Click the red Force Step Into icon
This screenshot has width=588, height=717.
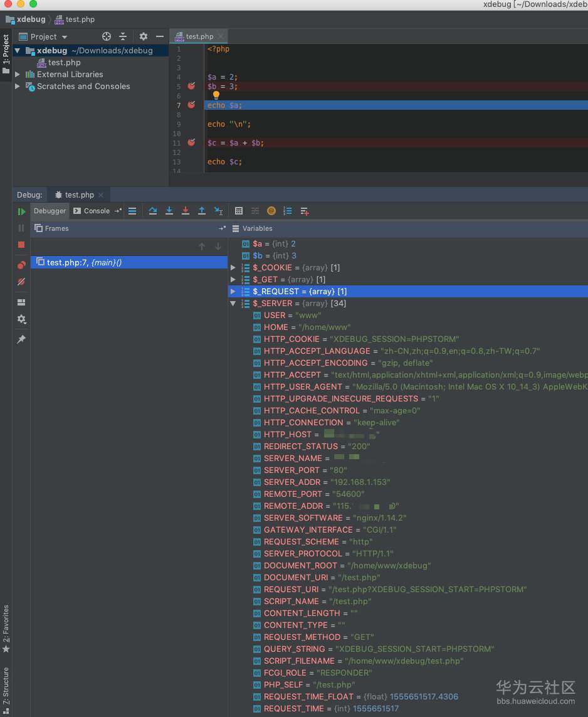coord(185,211)
